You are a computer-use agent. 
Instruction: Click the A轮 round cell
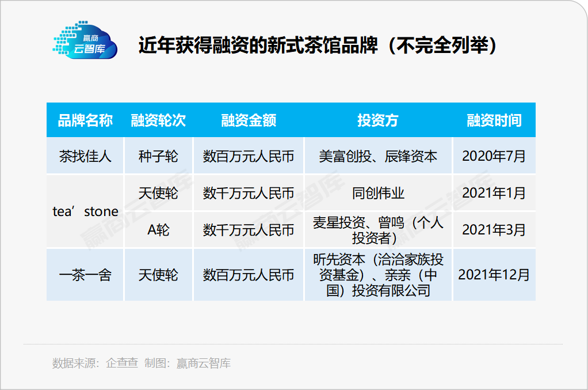click(x=158, y=230)
